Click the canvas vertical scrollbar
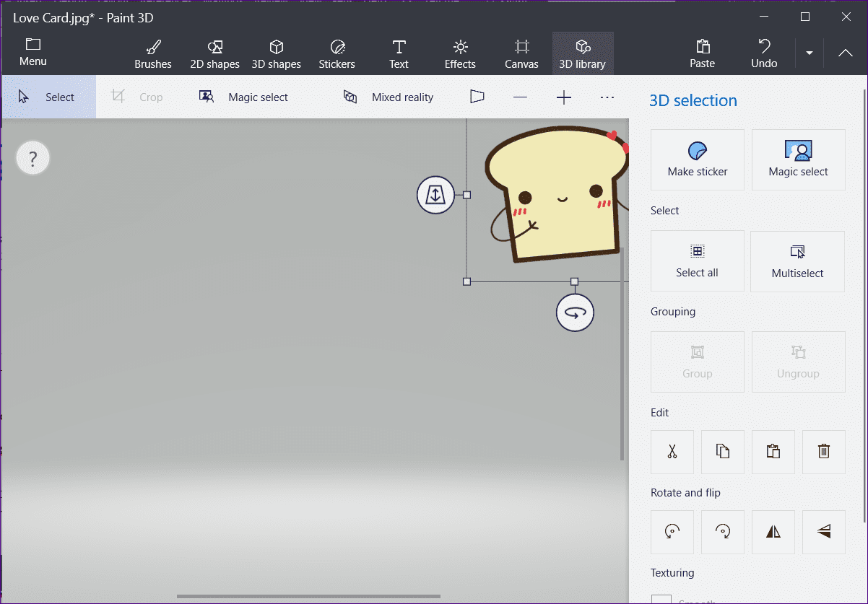Viewport: 868px width, 604px height. pyautogui.click(x=622, y=354)
